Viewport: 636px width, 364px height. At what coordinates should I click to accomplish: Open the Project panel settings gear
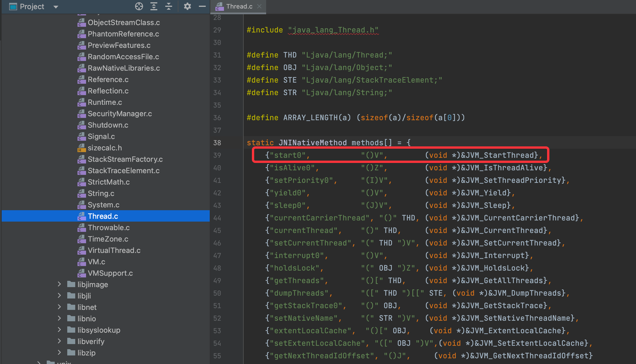187,6
